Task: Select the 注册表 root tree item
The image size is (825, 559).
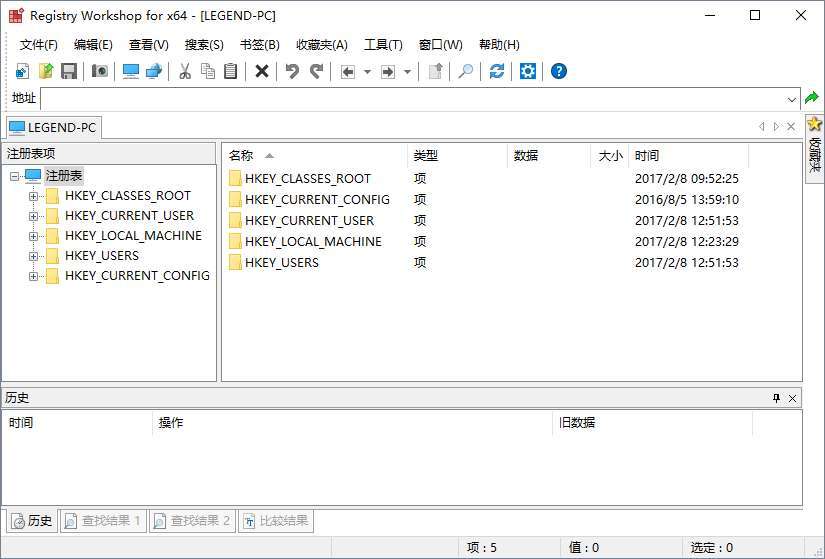Action: [x=64, y=176]
